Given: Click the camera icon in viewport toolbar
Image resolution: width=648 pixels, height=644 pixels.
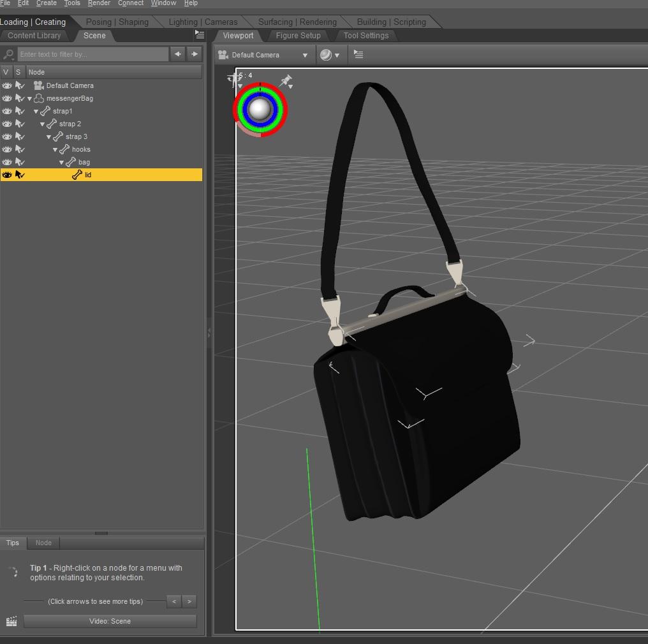Looking at the screenshot, I should pyautogui.click(x=223, y=55).
